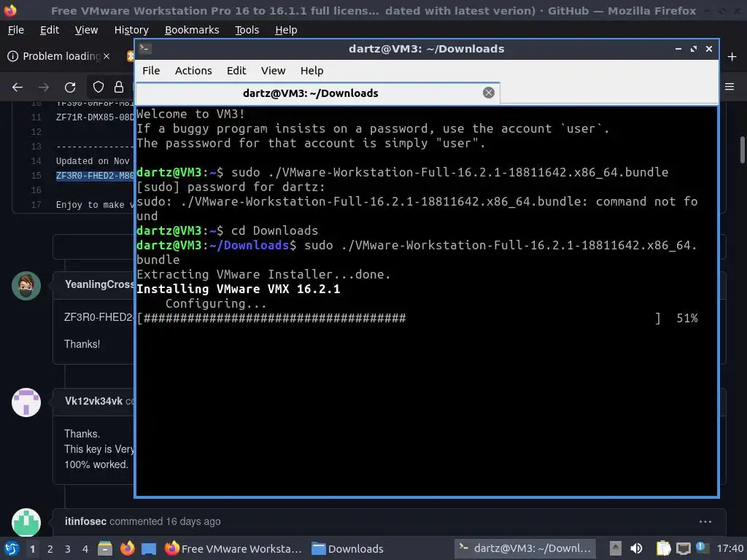Click highlighted ZF3R0-FHED2 text on line 15
Image resolution: width=747 pixels, height=560 pixels.
click(95, 176)
